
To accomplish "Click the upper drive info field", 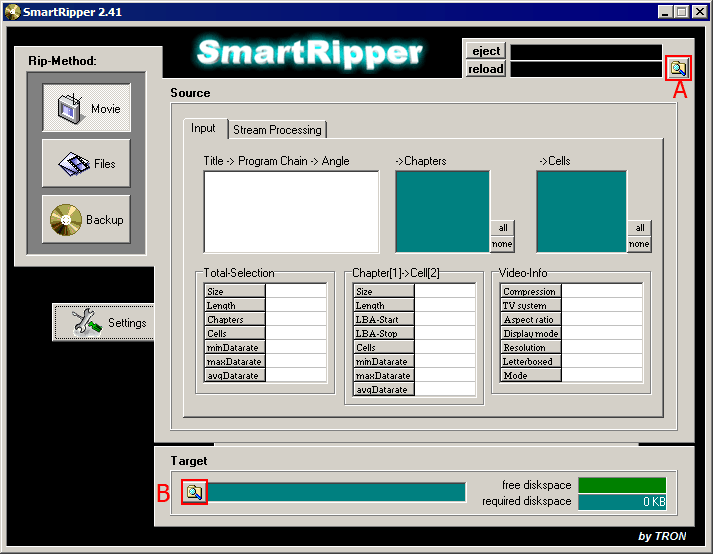I will [586, 51].
